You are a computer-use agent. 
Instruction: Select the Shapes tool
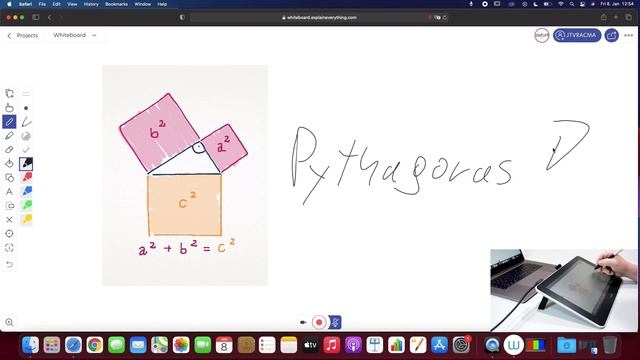coord(9,178)
